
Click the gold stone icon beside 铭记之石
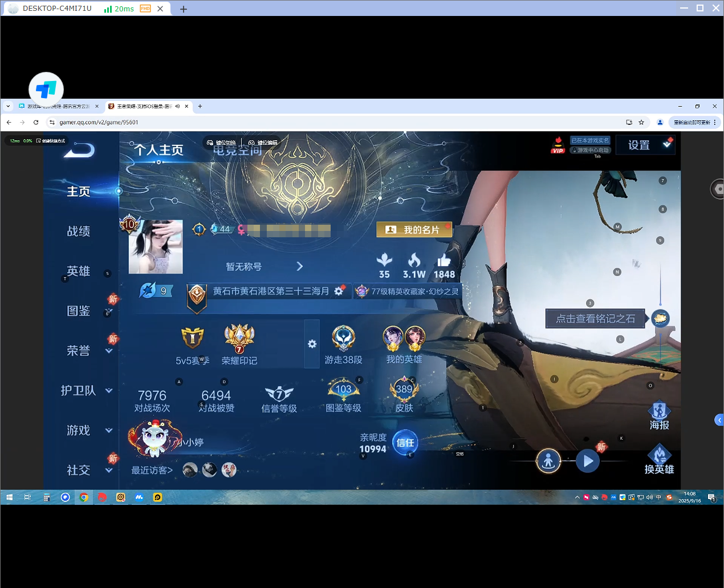[x=660, y=318]
